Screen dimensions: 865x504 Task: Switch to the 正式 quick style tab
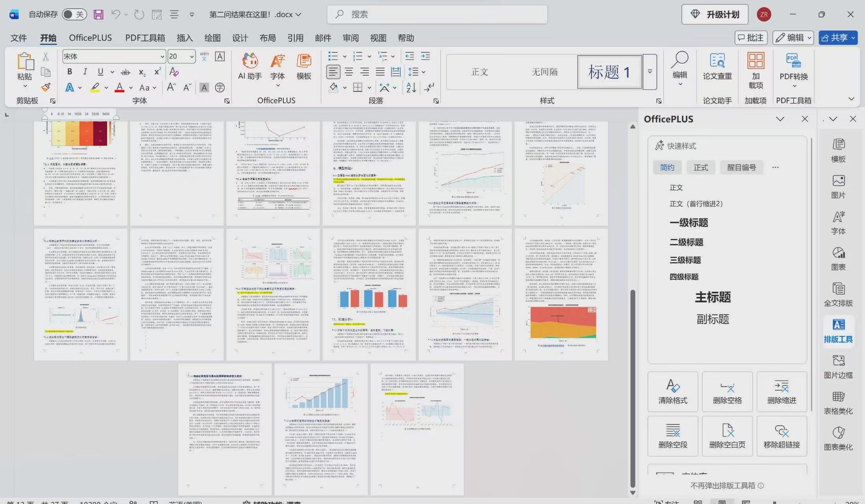(x=701, y=167)
